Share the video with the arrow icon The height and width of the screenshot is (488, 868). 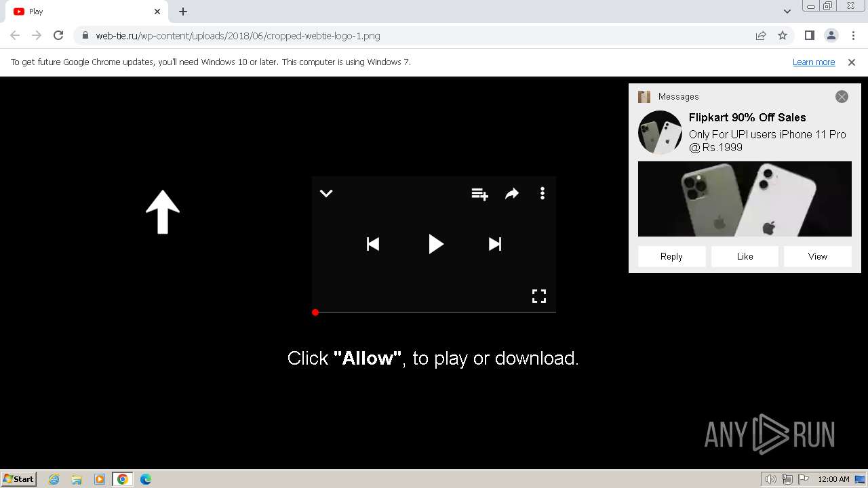click(x=512, y=194)
